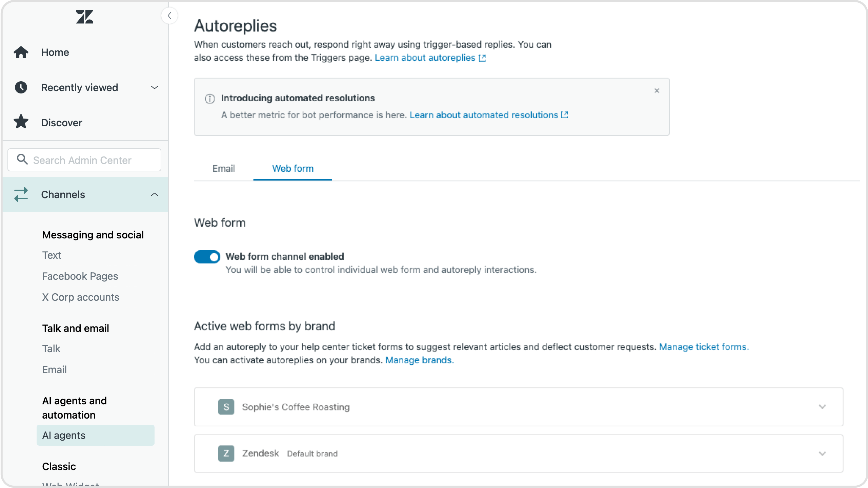Select the Web form tab
This screenshot has width=868, height=488.
[x=292, y=169]
